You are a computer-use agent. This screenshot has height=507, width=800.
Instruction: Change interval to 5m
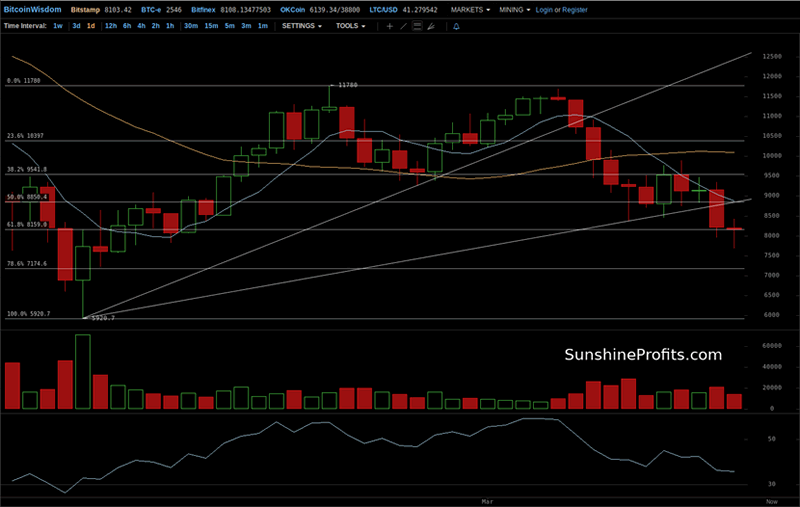pos(230,26)
